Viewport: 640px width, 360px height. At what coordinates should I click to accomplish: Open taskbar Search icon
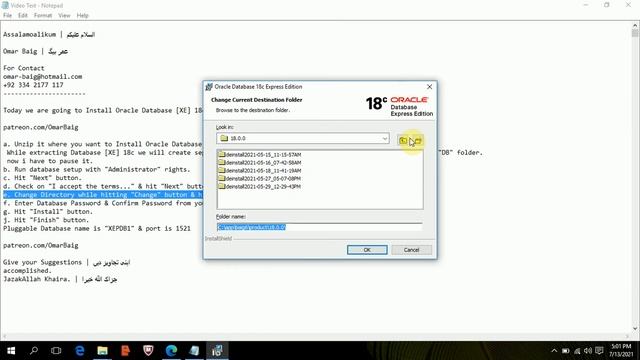tap(34, 351)
